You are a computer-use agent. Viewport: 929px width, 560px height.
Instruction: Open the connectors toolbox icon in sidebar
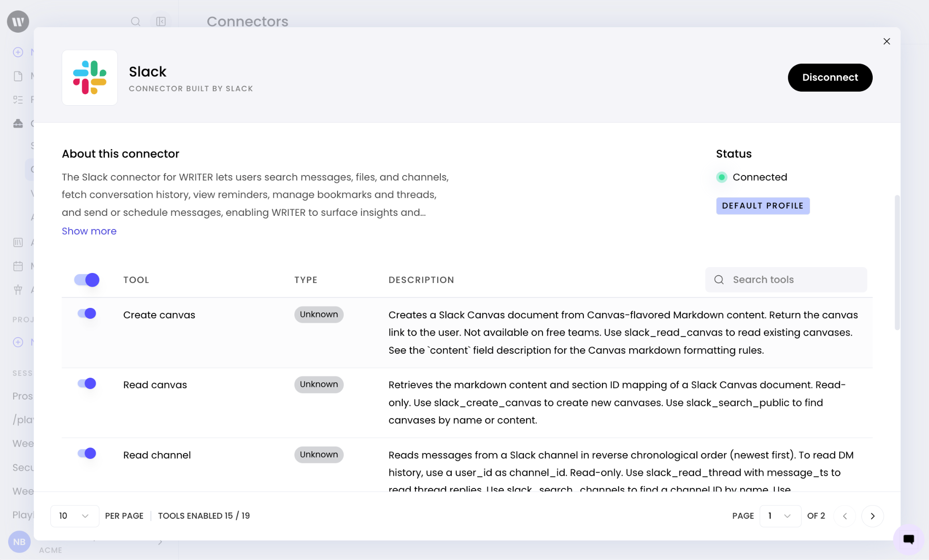[18, 123]
